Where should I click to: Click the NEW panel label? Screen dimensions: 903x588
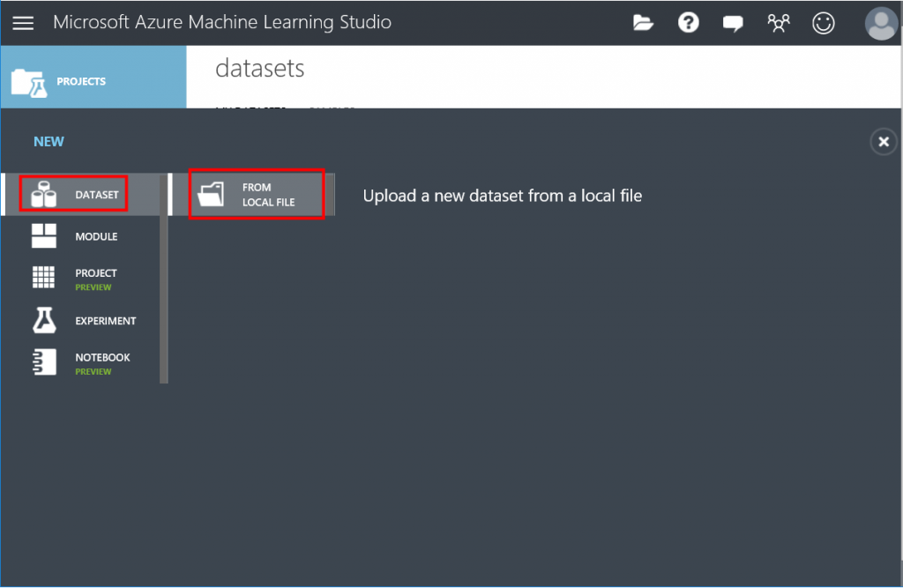pos(49,142)
